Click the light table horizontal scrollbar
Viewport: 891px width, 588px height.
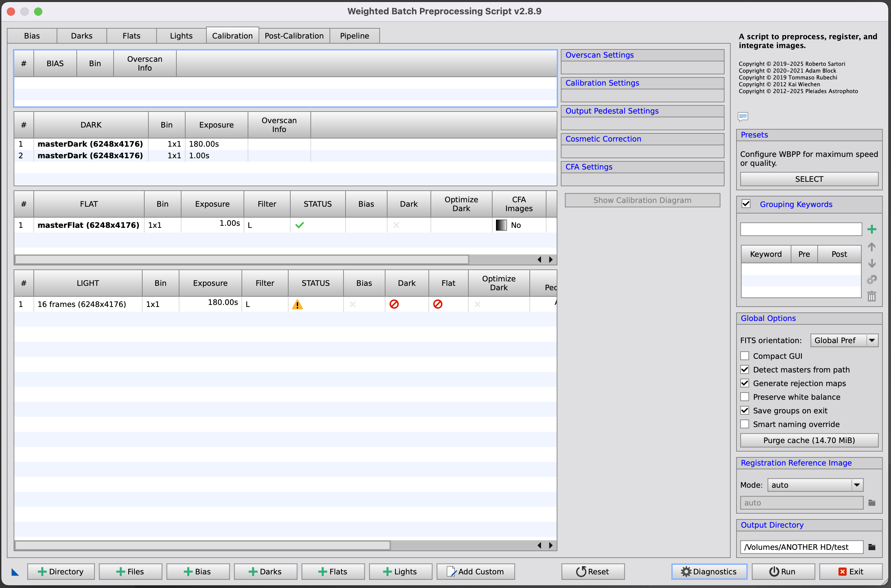coord(203,545)
